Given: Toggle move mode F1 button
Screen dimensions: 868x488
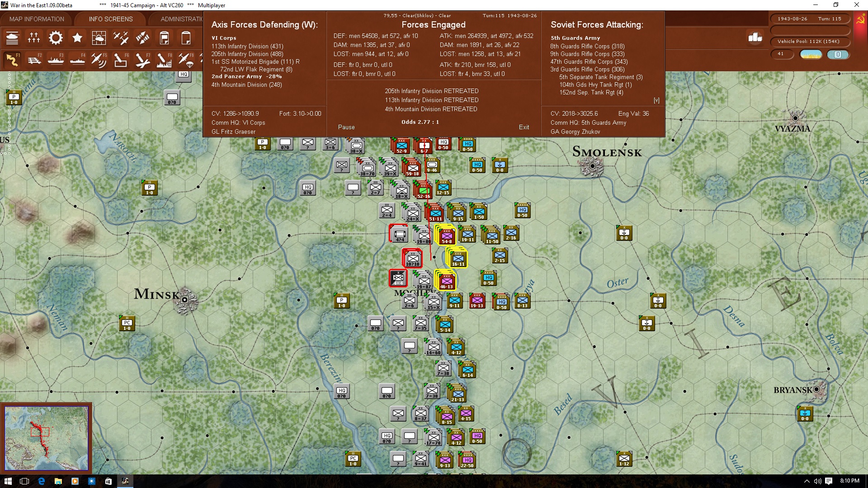Looking at the screenshot, I should pyautogui.click(x=12, y=60).
